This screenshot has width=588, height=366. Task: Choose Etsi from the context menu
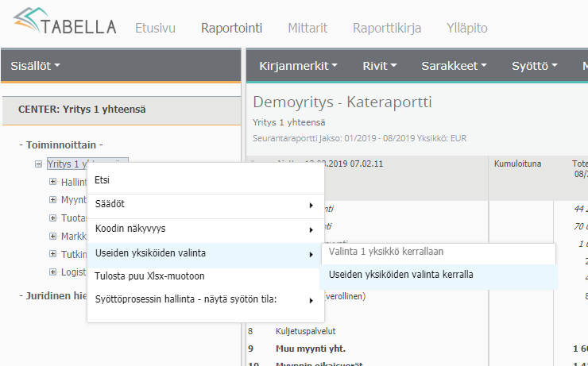tap(103, 180)
